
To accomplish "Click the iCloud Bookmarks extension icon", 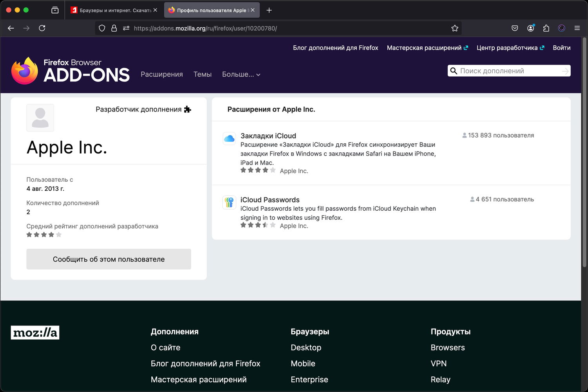I will point(229,139).
